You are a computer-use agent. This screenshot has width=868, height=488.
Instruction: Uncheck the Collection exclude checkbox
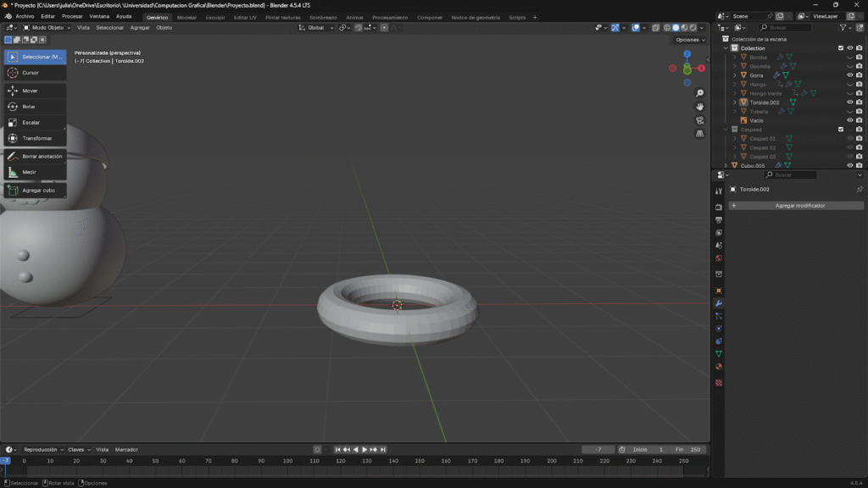(x=841, y=48)
